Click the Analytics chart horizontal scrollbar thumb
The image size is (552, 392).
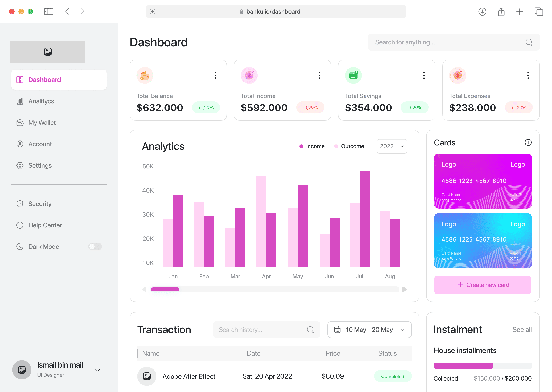click(165, 289)
